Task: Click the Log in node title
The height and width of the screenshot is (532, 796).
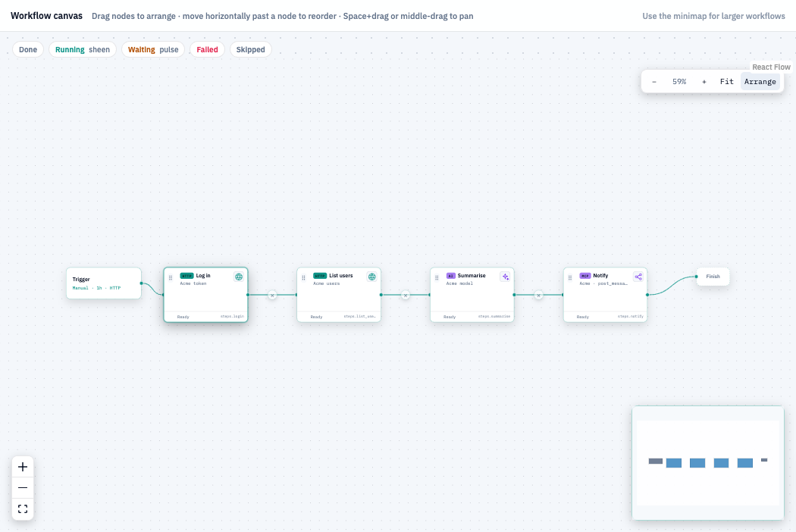Action: pos(203,276)
